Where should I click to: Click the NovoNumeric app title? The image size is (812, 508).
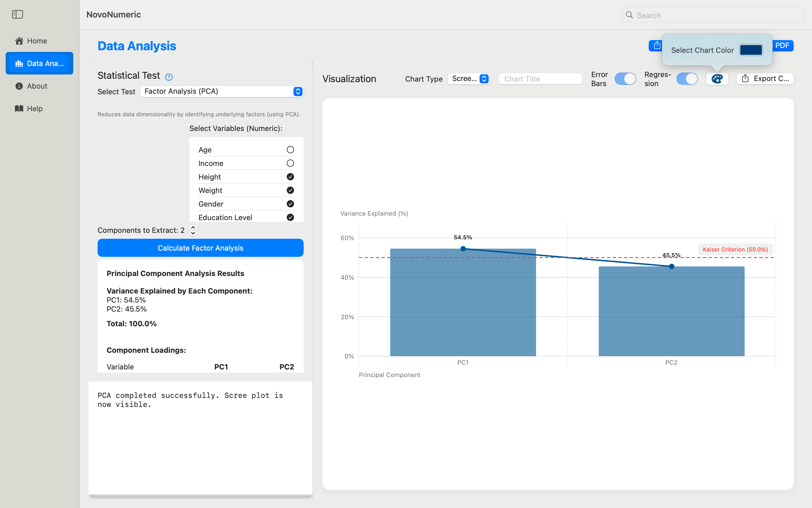(x=113, y=14)
